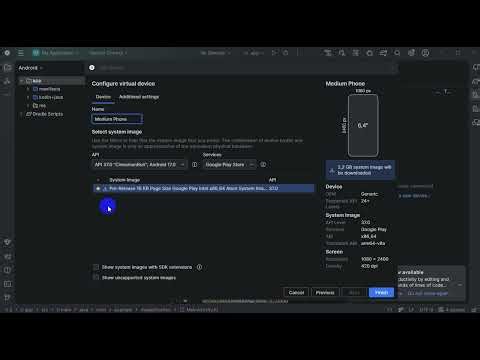Screen dimensions: 480x360
Task: Click info icon next to Services dropdown
Action: click(263, 164)
